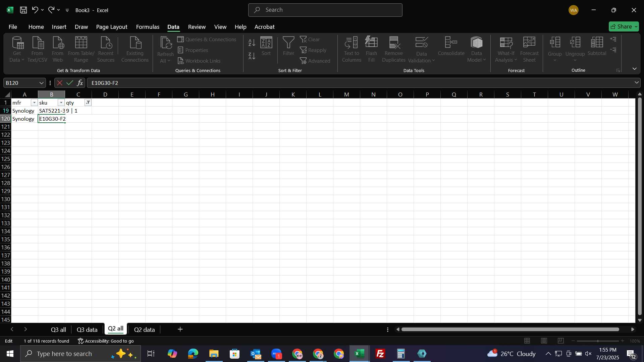The image size is (644, 362).
Task: Click the Save icon in title bar
Action: coord(23,10)
